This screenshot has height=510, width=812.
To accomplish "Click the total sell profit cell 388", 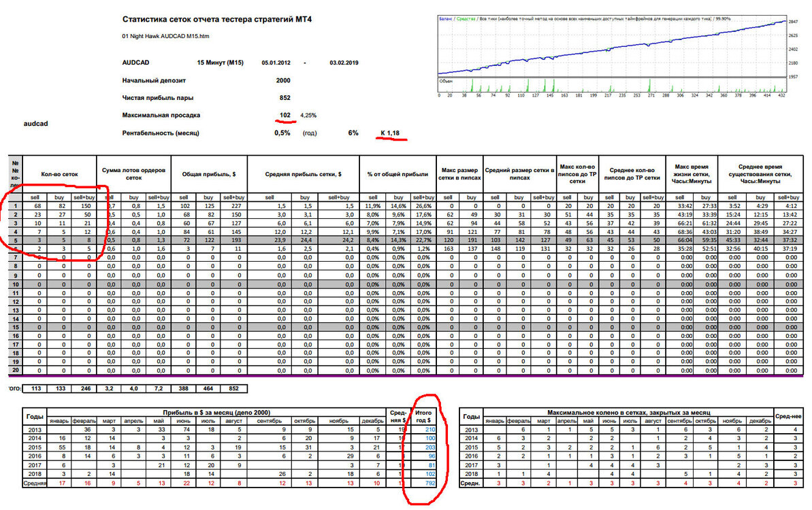I will (x=183, y=388).
